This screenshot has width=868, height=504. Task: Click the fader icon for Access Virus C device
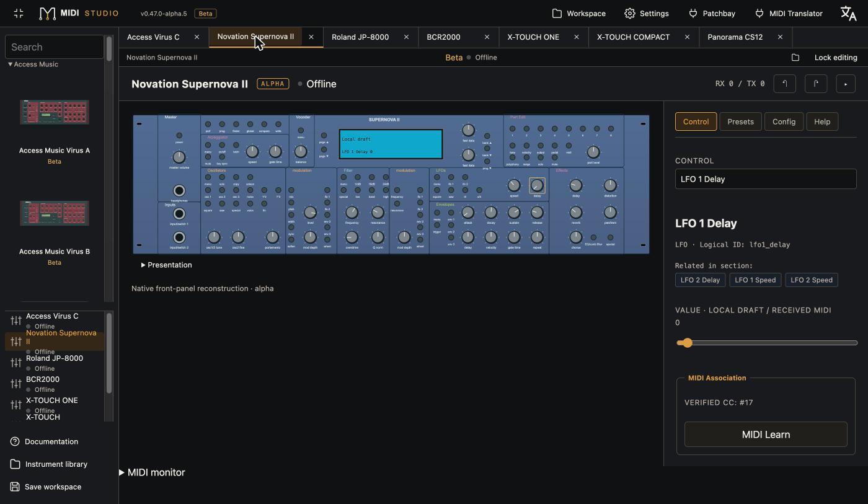pyautogui.click(x=15, y=321)
